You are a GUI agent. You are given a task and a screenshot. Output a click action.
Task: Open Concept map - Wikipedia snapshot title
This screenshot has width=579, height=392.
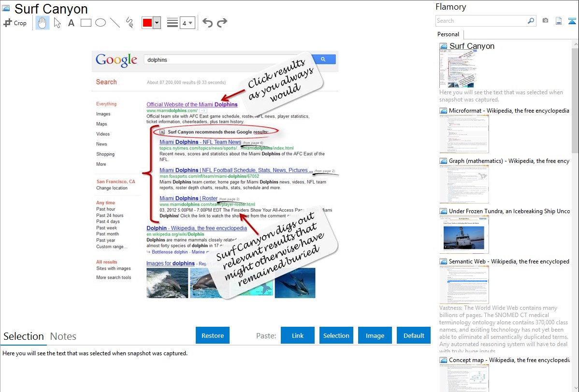pos(509,360)
